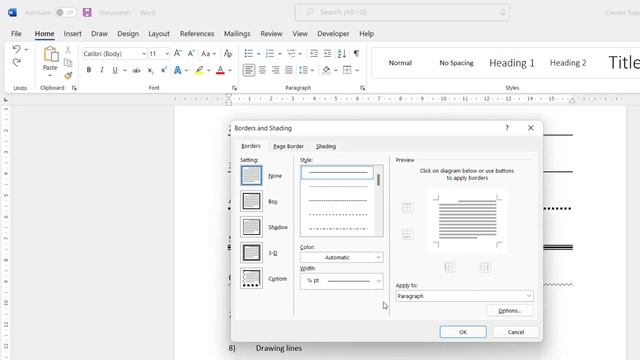Justify text alignment icon
This screenshot has width=640, height=360.
click(x=289, y=70)
